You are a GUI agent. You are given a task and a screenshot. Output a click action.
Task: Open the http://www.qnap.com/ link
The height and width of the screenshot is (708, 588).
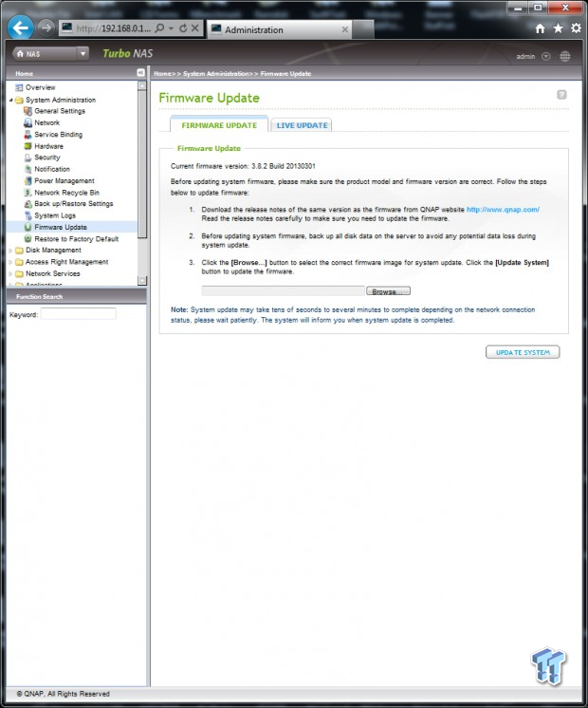tap(503, 210)
